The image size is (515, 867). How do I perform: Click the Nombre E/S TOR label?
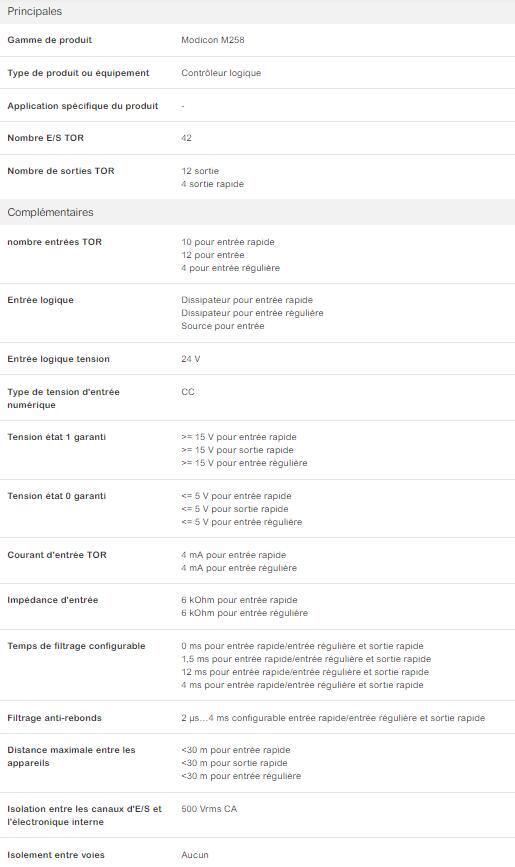coord(45,138)
